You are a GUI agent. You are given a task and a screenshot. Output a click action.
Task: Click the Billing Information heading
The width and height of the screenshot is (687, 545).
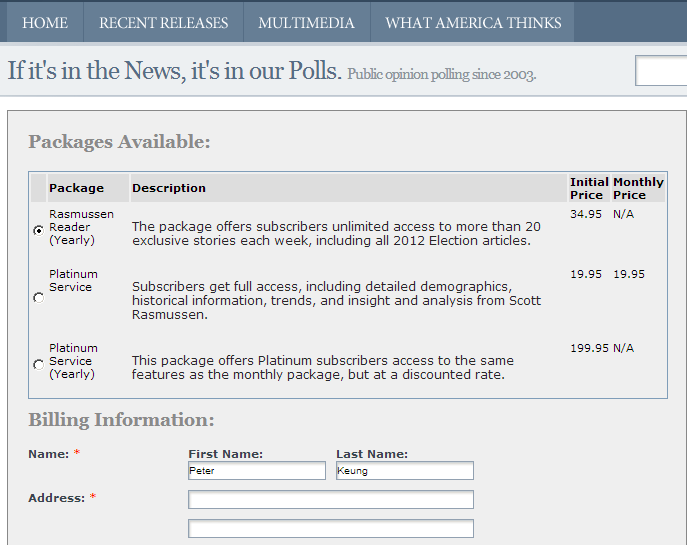(121, 420)
